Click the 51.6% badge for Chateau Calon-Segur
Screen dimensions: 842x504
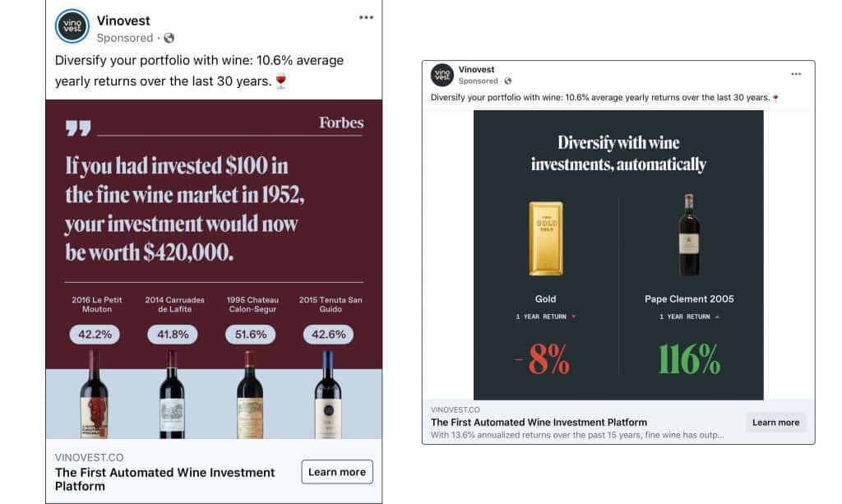[250, 335]
